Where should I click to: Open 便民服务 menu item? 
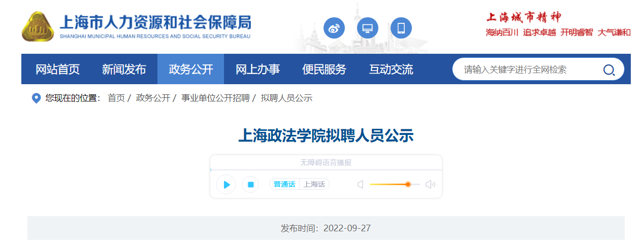pos(324,69)
